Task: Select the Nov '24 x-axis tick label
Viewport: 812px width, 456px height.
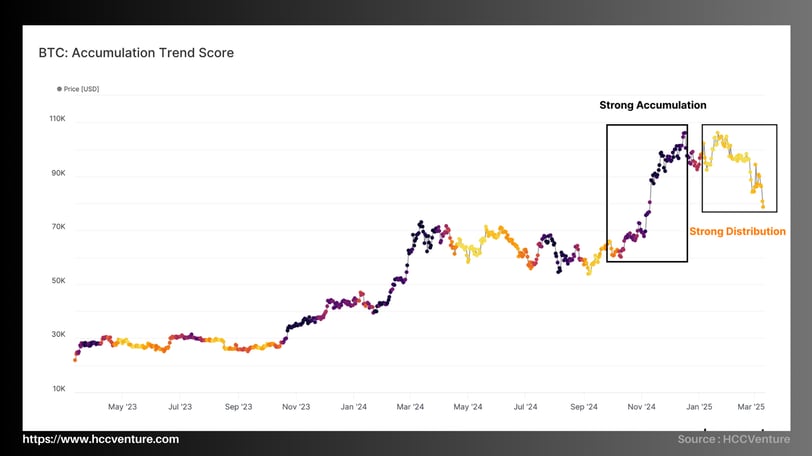Action: pyautogui.click(x=641, y=407)
